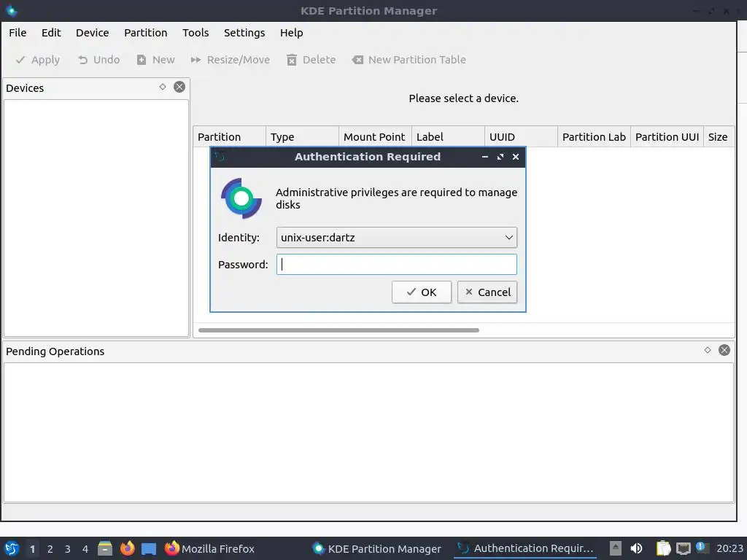The height and width of the screenshot is (560, 747).
Task: Click the clock showing 20:23
Action: 729,548
